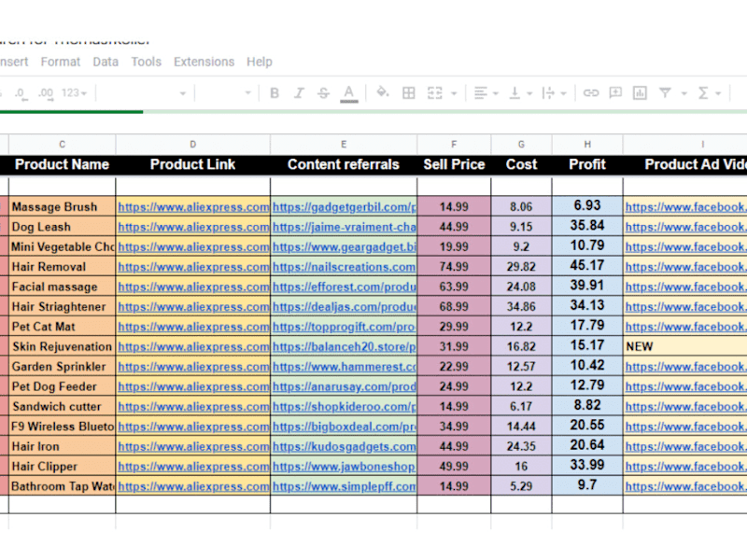
Task: Open the Extensions menu
Action: 204,62
